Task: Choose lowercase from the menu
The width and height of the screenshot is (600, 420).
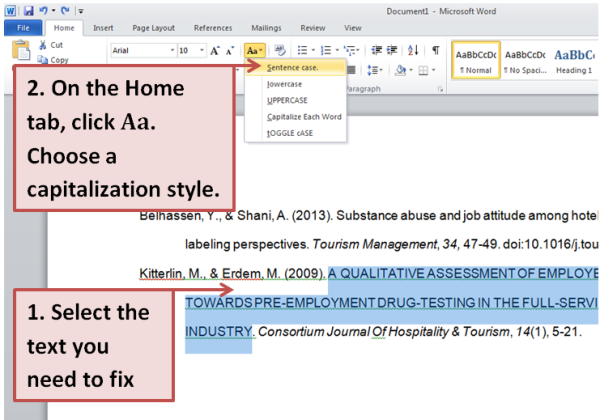Action: tap(295, 84)
